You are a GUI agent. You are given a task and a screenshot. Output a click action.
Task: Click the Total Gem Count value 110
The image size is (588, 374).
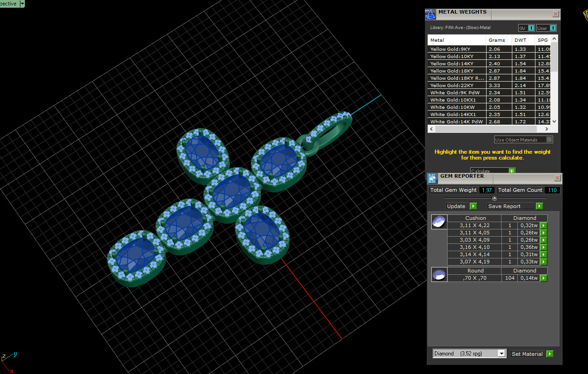pos(552,190)
